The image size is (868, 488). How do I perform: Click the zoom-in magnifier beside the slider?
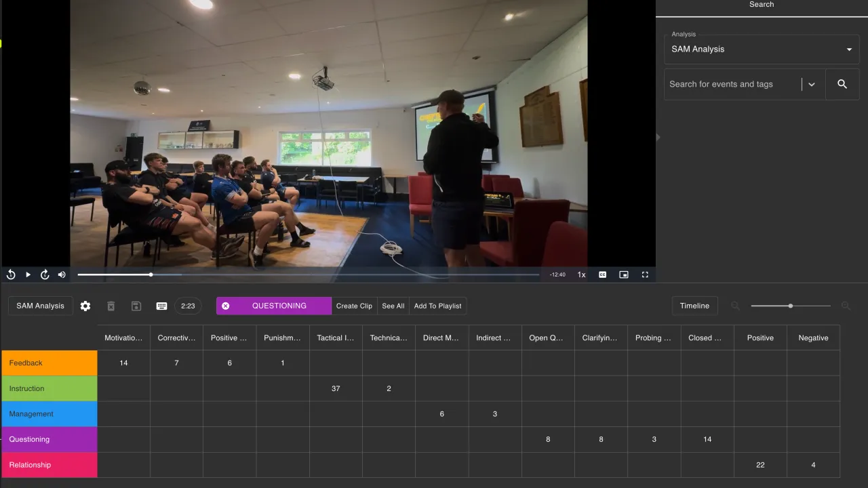pos(846,306)
